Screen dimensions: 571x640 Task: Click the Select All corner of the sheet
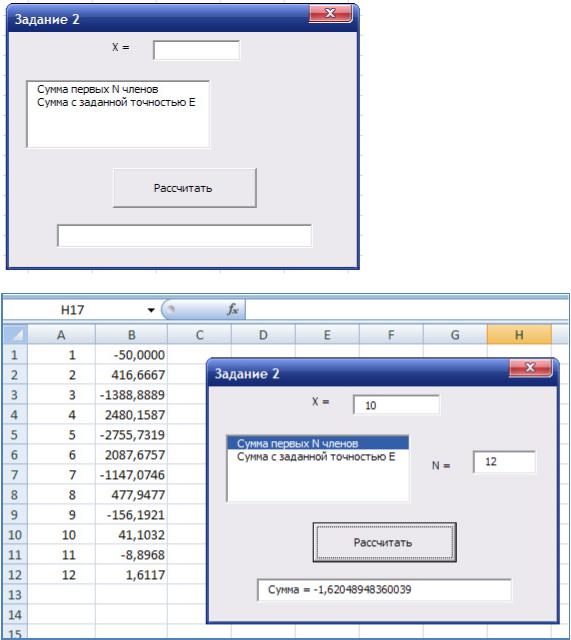click(16, 335)
